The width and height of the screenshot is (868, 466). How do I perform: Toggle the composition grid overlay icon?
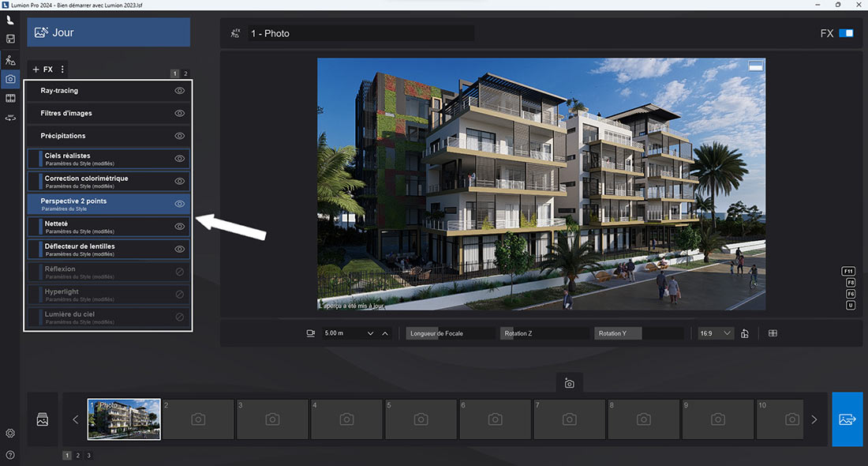pos(773,333)
